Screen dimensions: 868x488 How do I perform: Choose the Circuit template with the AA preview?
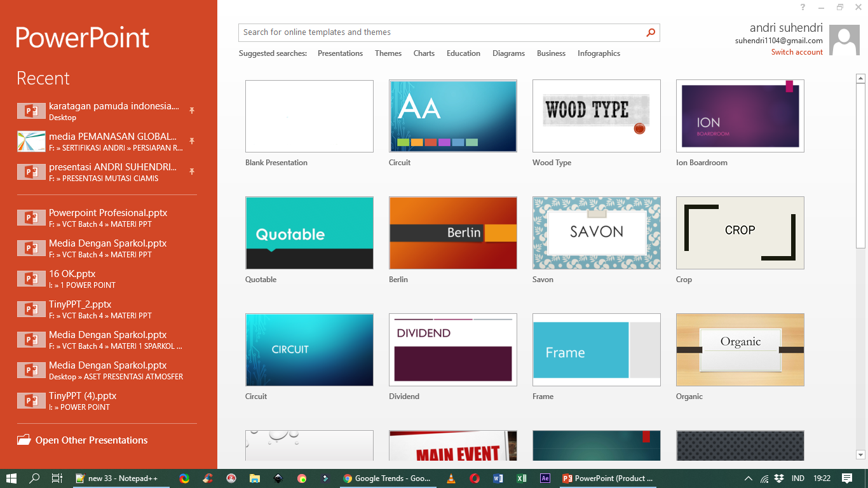(453, 116)
